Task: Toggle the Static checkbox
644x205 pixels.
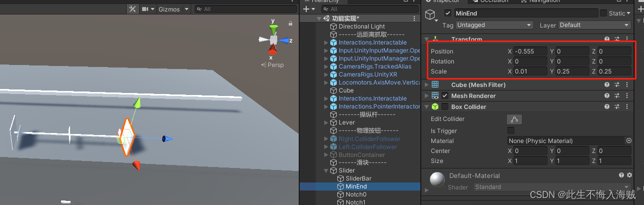Action: click(x=603, y=13)
